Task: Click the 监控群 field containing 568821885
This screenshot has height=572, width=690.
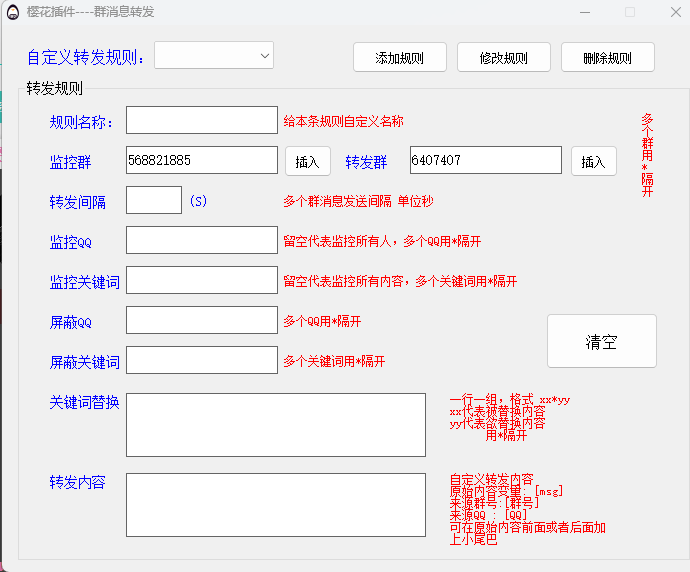Action: (x=201, y=160)
